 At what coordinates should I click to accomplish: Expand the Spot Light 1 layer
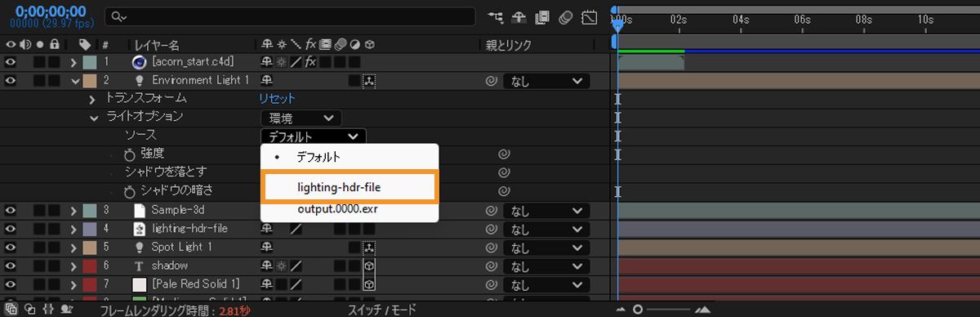74,247
